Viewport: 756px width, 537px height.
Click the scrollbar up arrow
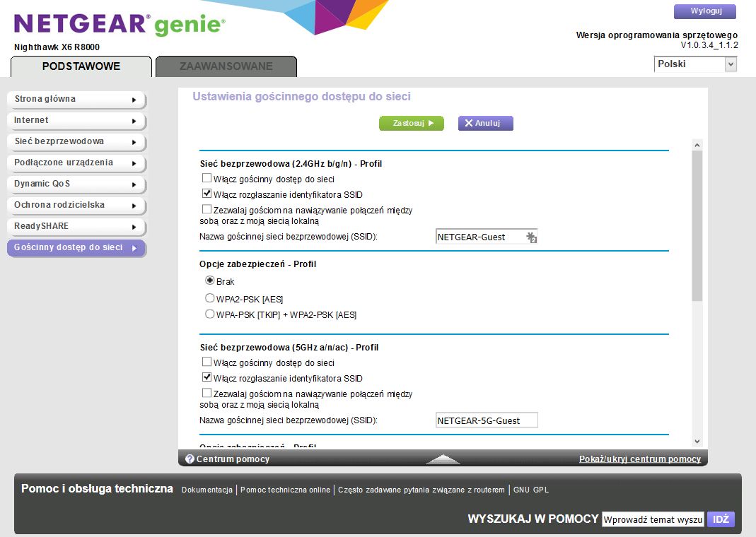tap(697, 145)
